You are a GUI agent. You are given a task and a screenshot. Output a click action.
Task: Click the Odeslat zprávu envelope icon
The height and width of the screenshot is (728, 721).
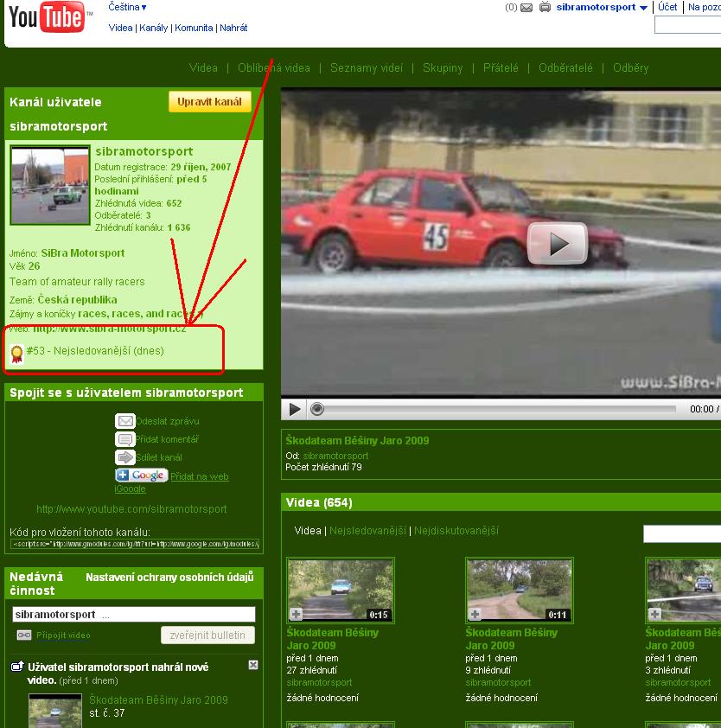pyautogui.click(x=124, y=421)
